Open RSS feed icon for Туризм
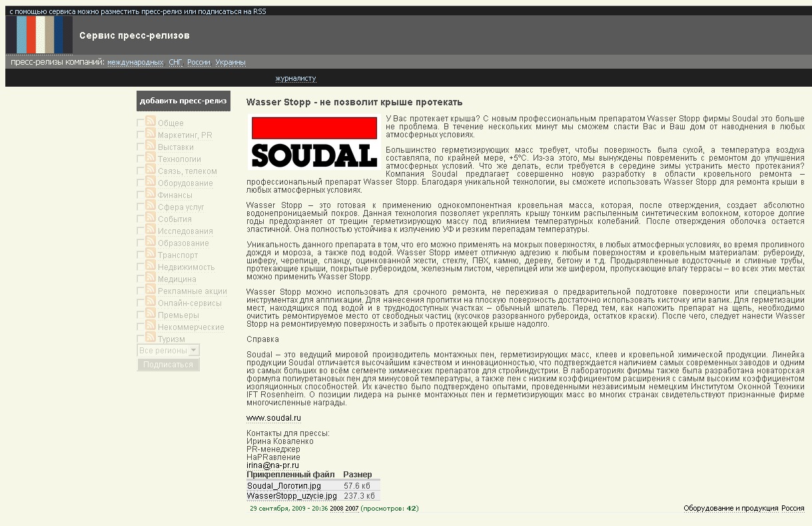812x526 pixels. pos(151,338)
